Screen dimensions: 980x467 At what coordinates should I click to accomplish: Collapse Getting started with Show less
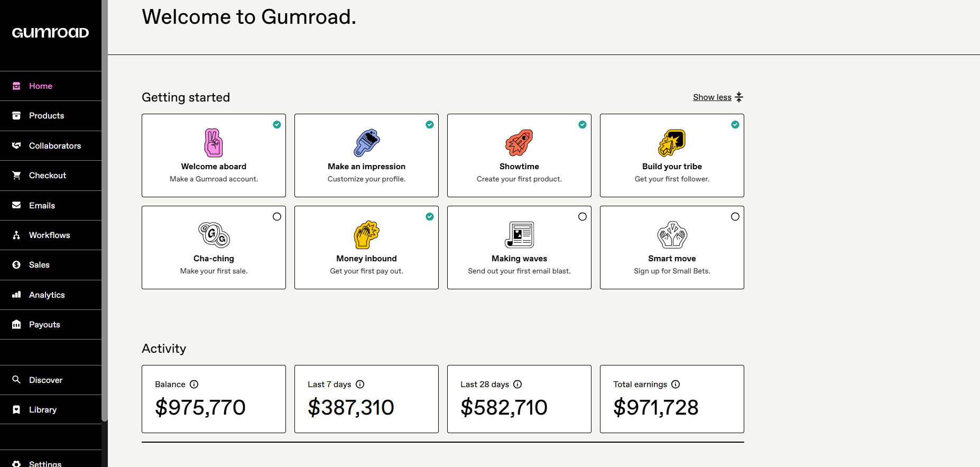(x=712, y=97)
